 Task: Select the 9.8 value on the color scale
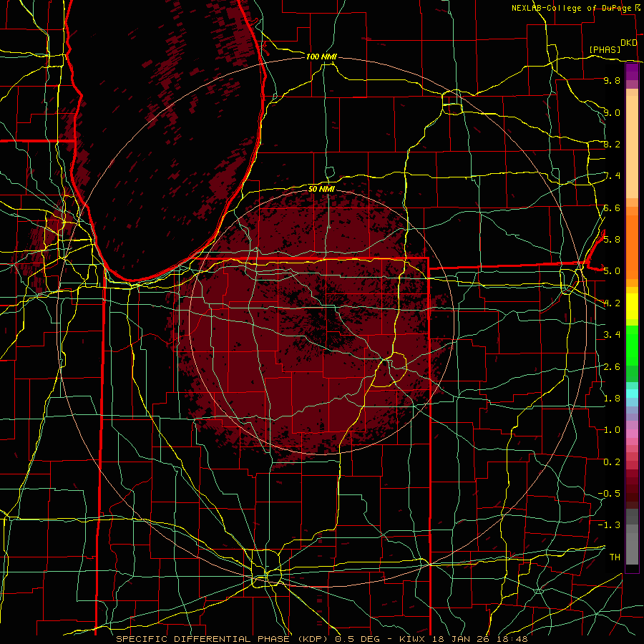(x=612, y=81)
